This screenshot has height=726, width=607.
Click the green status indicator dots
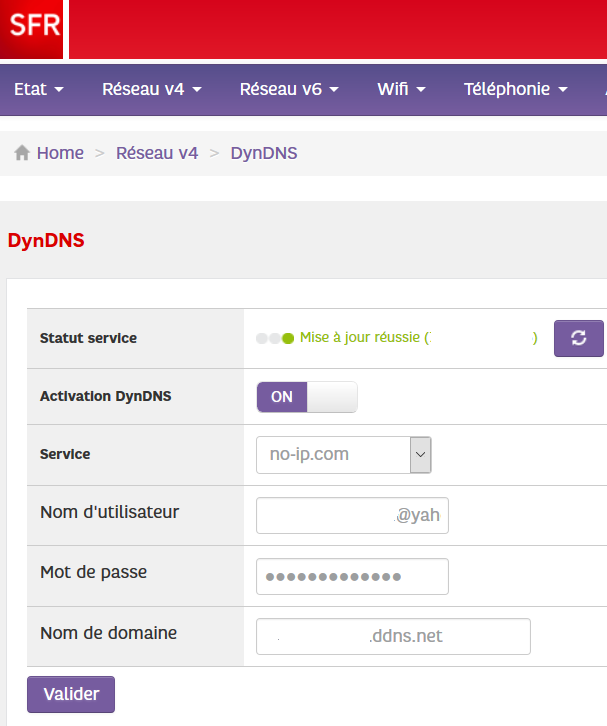click(x=275, y=339)
